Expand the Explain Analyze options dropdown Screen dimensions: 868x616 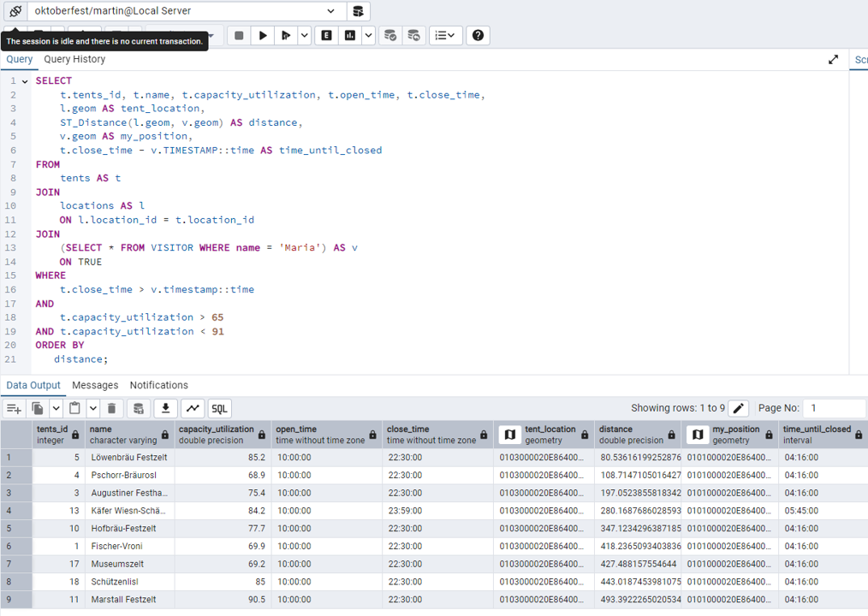click(369, 35)
